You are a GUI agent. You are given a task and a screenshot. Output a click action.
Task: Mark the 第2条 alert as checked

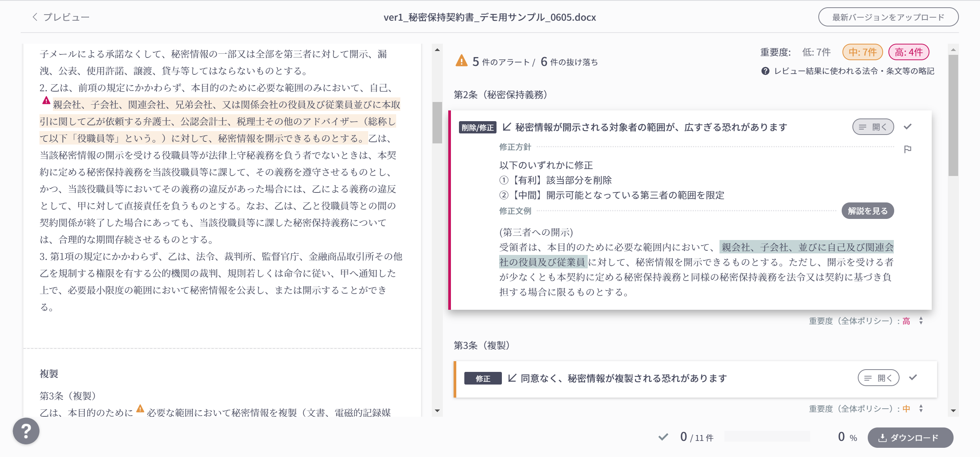click(x=907, y=127)
